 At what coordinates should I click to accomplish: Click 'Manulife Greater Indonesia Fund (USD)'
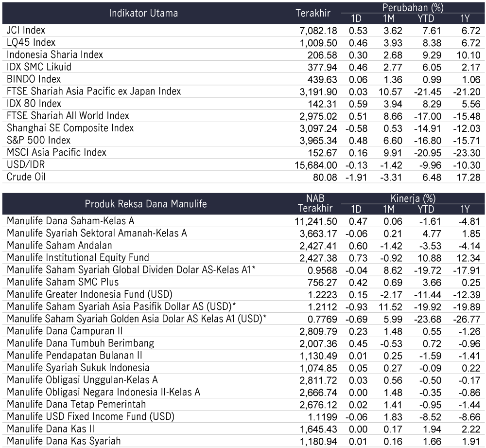tap(89, 294)
